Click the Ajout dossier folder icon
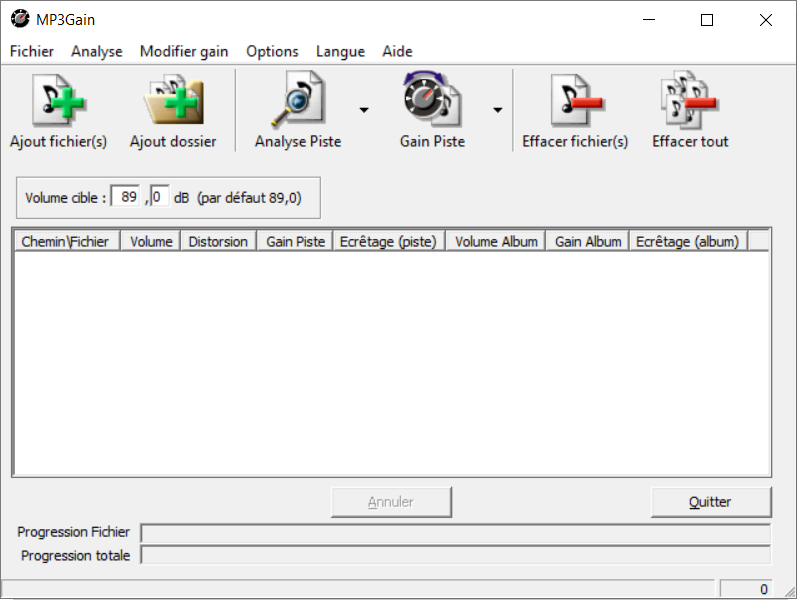The height and width of the screenshot is (601, 798). tap(174, 100)
